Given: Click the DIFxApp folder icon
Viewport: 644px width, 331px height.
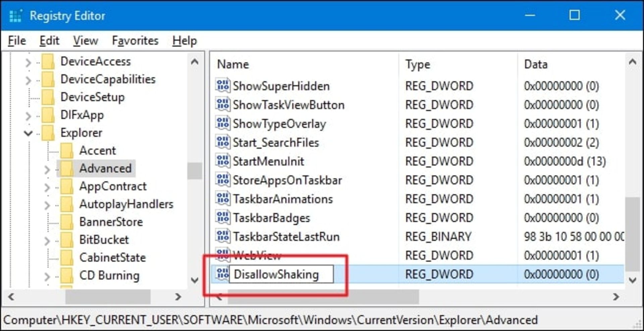Looking at the screenshot, I should 48,115.
